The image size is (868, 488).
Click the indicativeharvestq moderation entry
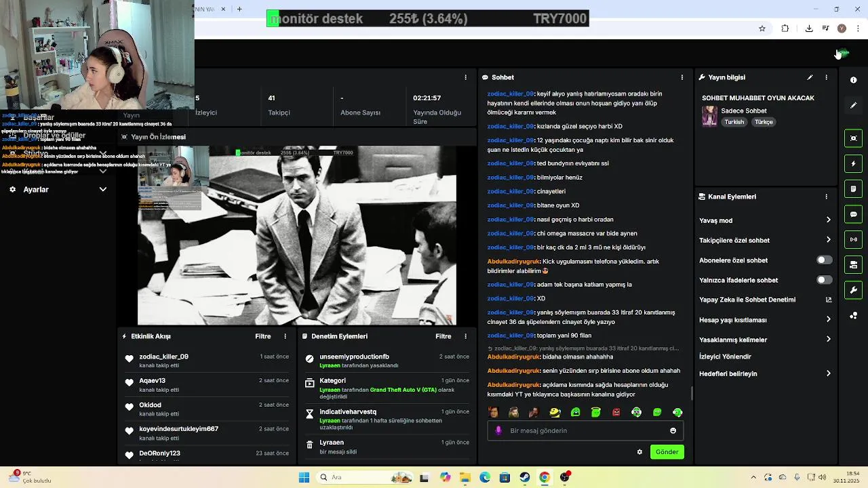(348, 411)
